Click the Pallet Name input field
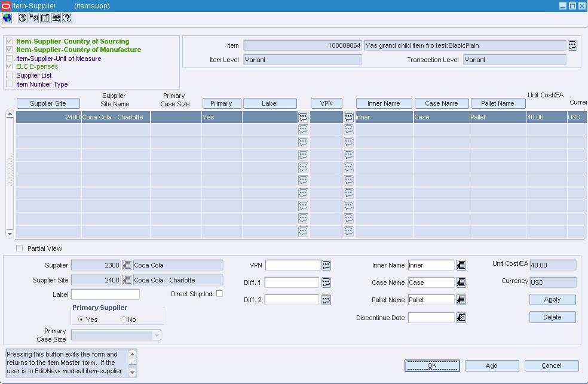 (431, 300)
